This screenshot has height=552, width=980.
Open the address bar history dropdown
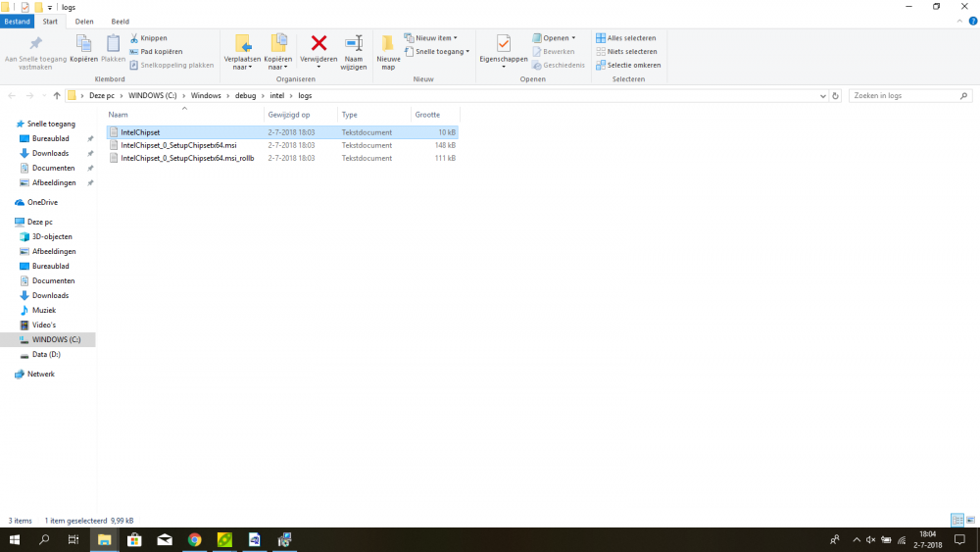pyautogui.click(x=822, y=96)
